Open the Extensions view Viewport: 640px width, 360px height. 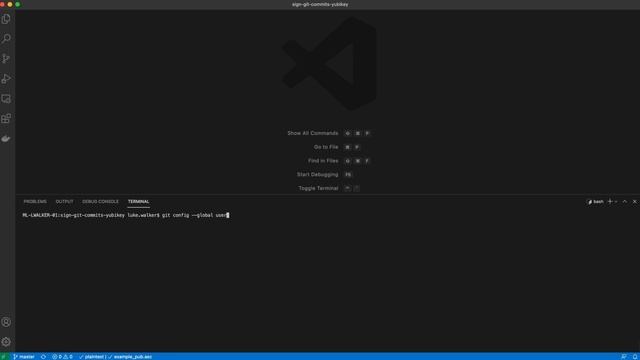tap(6, 119)
